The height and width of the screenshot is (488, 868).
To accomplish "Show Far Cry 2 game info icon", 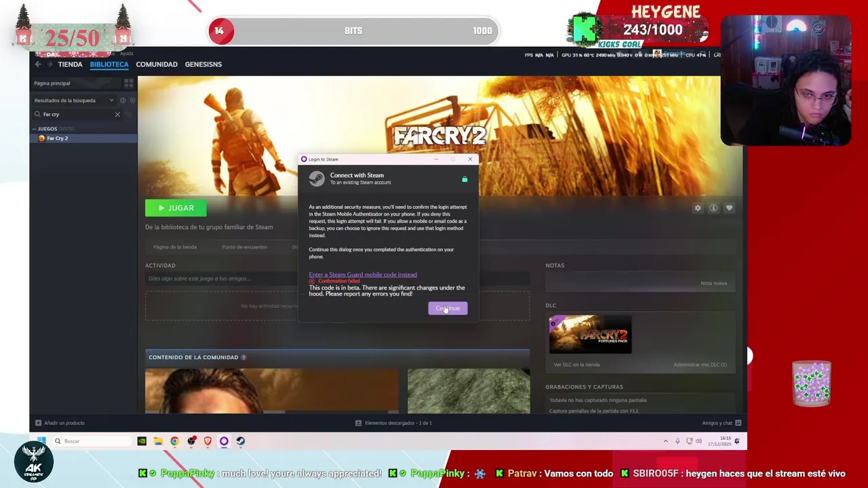I will click(x=713, y=208).
